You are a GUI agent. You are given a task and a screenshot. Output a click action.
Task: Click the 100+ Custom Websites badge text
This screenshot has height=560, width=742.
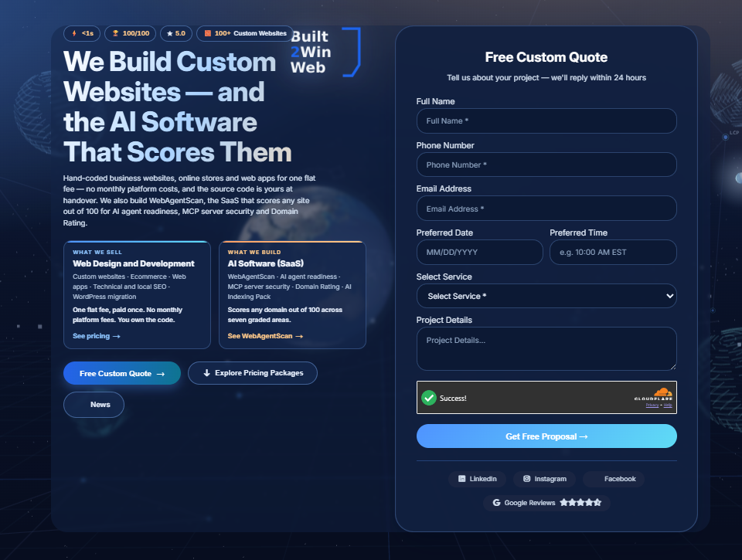(250, 33)
